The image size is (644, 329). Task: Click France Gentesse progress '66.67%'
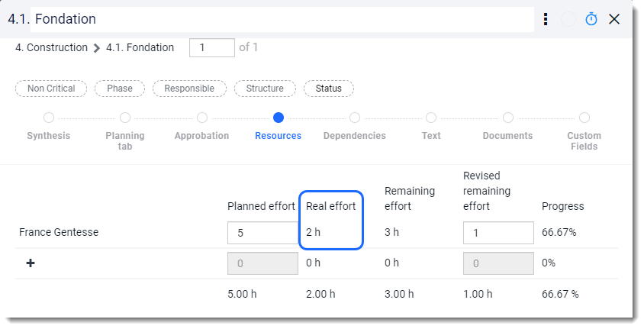click(559, 232)
